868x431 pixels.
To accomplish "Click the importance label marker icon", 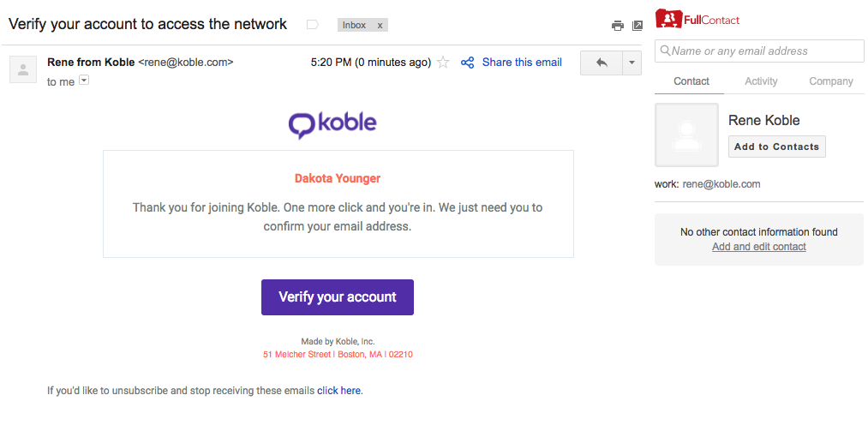I will (x=312, y=24).
